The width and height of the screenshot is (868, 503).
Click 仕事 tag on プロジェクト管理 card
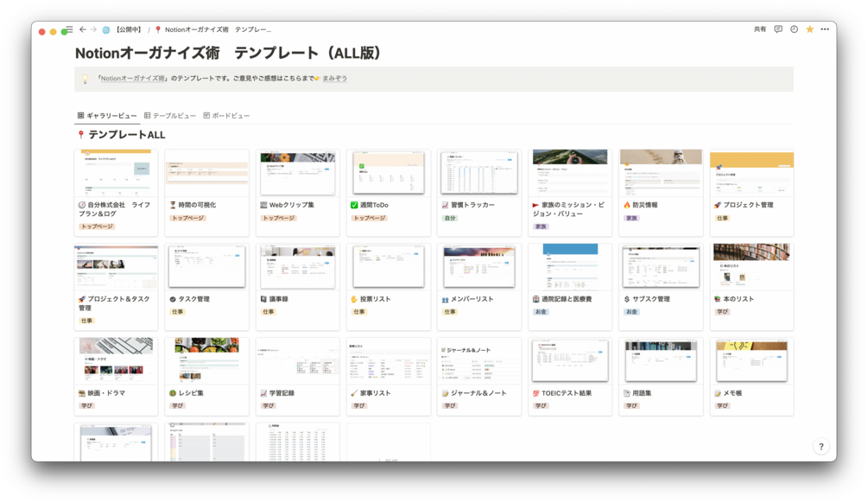pos(722,219)
